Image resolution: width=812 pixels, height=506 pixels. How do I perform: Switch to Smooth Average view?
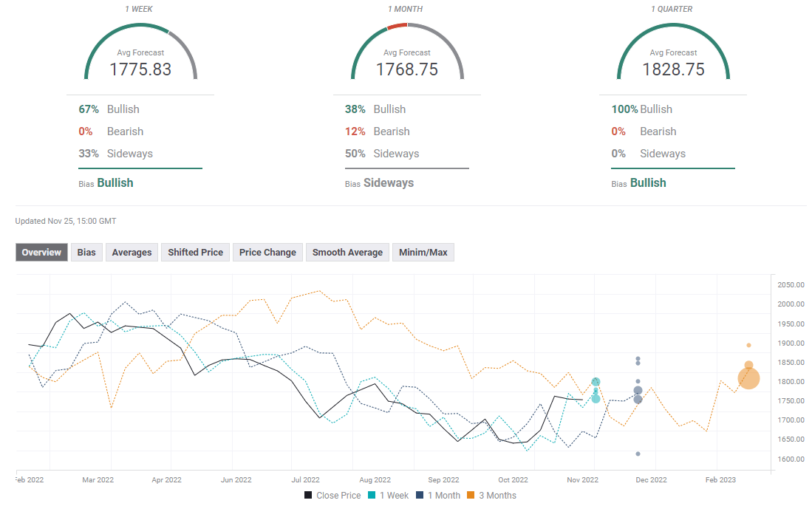click(347, 253)
